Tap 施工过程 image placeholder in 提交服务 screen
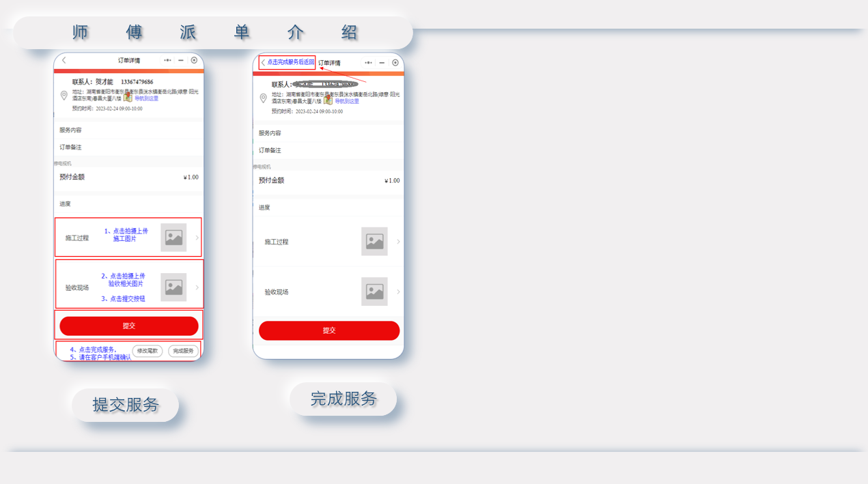Screen dimensions: 868x484 (173, 238)
